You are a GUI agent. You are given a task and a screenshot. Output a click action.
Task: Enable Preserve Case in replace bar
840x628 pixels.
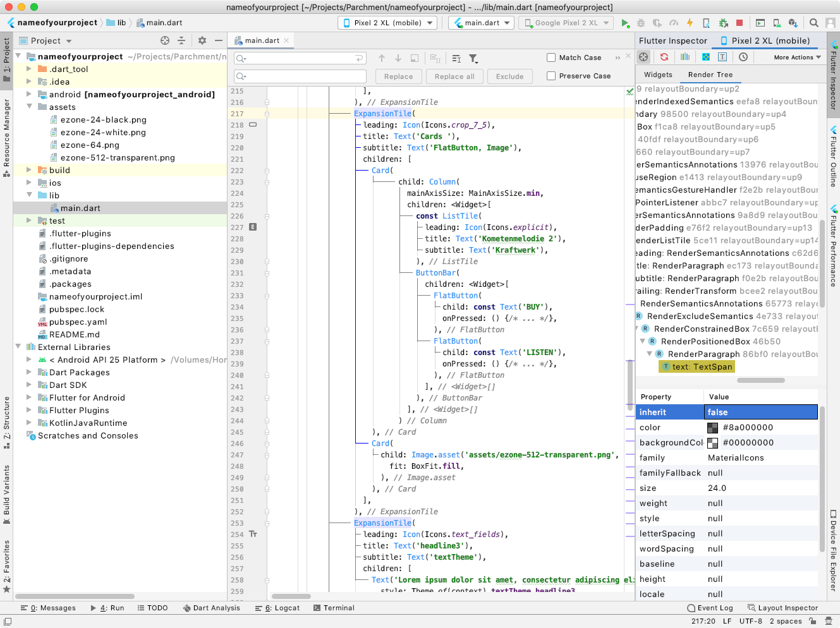pyautogui.click(x=551, y=76)
